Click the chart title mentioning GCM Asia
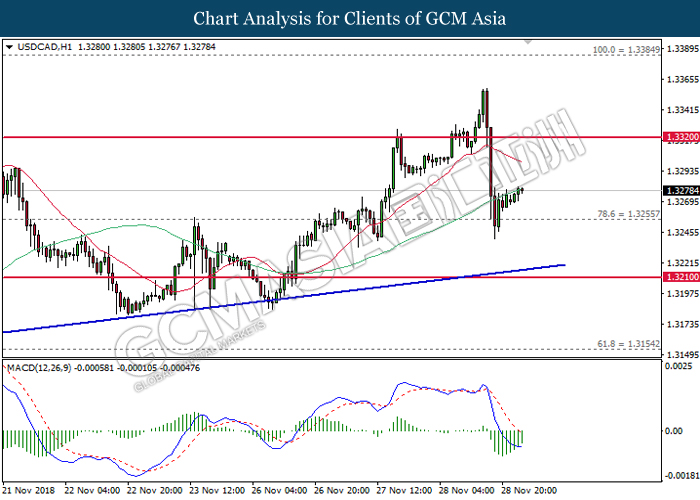 point(349,19)
